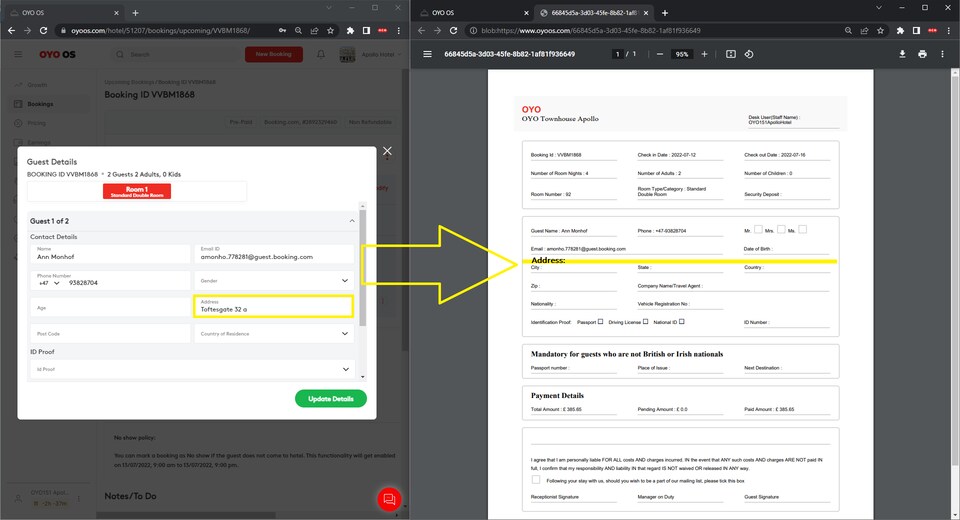Zoom out of the PDF
Screen dimensions: 960x520
coord(660,54)
